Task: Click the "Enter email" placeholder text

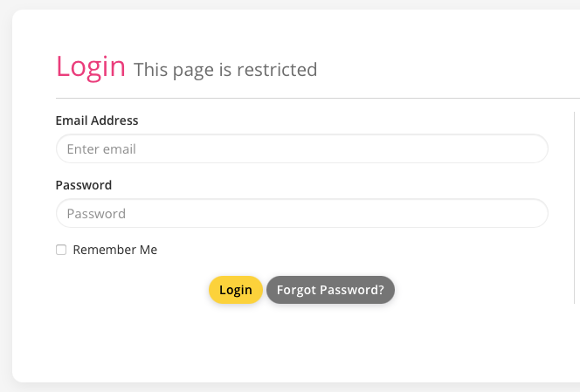Action: (x=101, y=148)
